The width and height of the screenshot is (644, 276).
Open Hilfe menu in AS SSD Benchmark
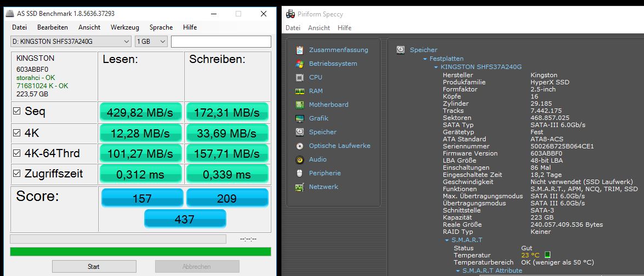point(190,27)
